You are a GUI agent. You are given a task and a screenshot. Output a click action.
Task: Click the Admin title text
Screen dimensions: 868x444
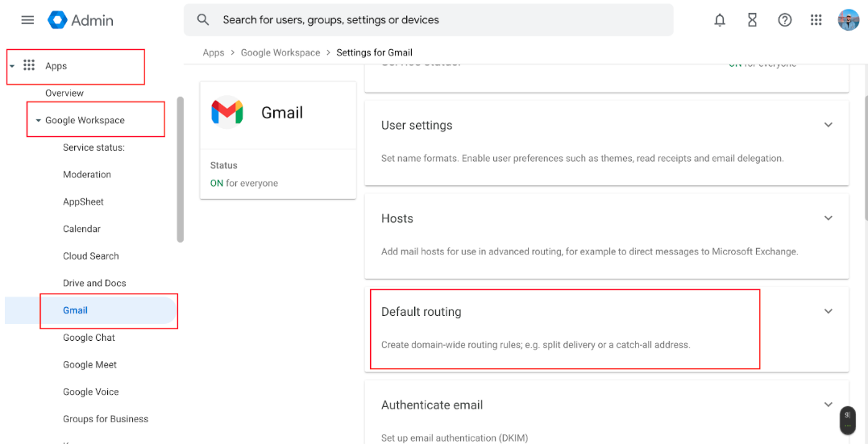(92, 20)
